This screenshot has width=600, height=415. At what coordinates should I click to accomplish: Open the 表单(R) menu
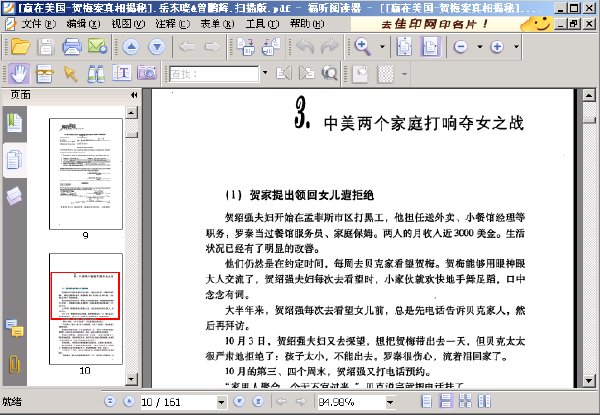(217, 24)
